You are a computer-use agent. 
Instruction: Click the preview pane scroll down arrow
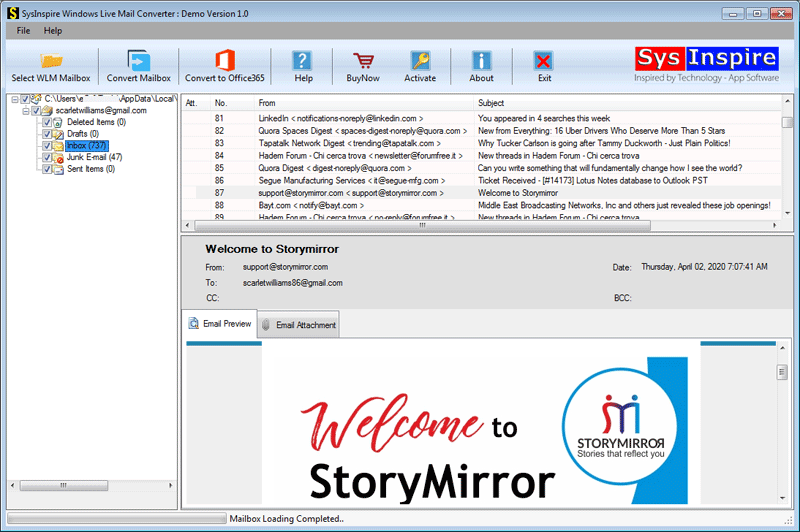782,498
